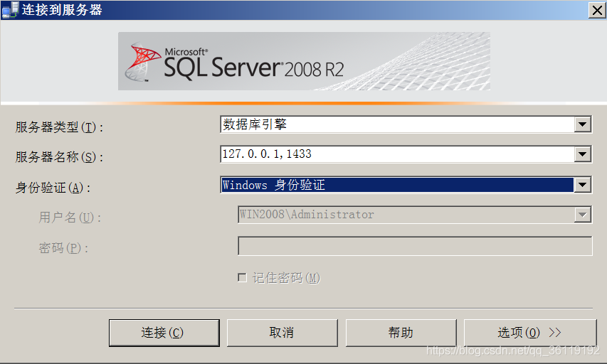Screen dimensions: 607x364
Task: Expand the 服务器名称 dropdown arrow
Action: 582,154
